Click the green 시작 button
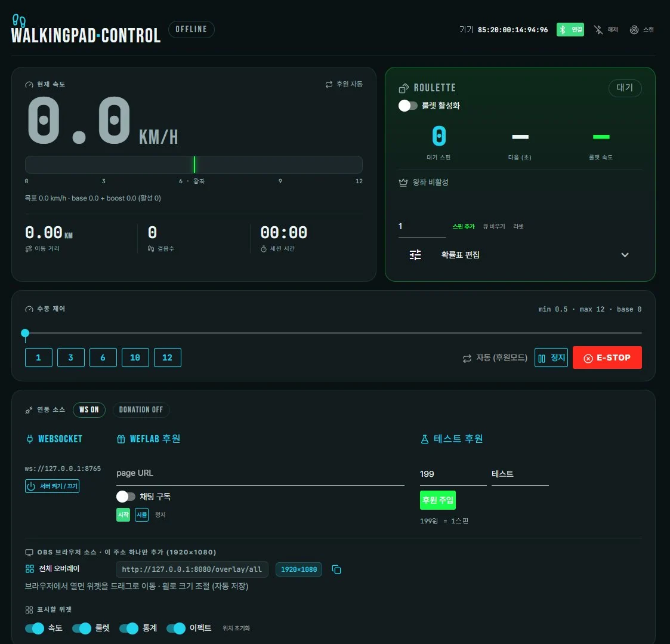The image size is (670, 644). coord(123,515)
